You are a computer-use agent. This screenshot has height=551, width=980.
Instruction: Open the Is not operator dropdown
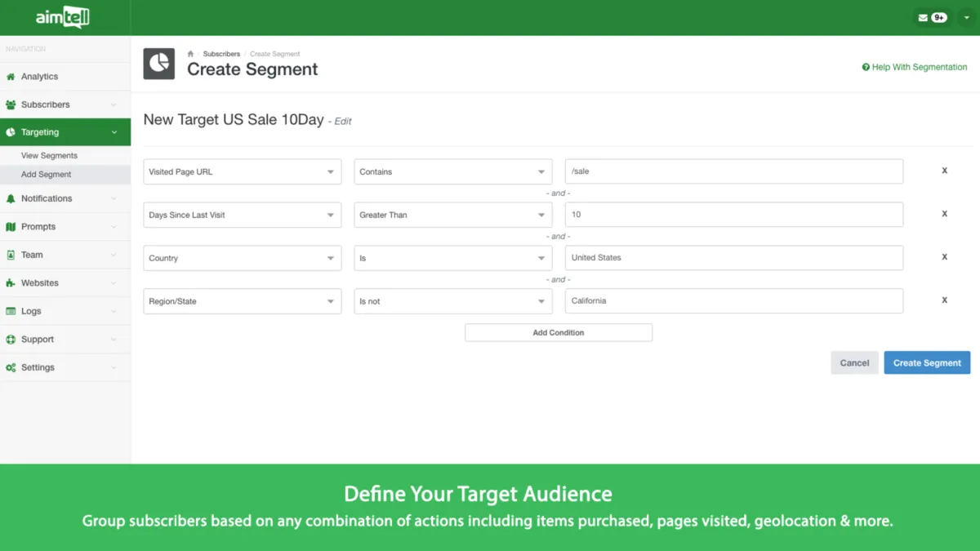point(452,301)
